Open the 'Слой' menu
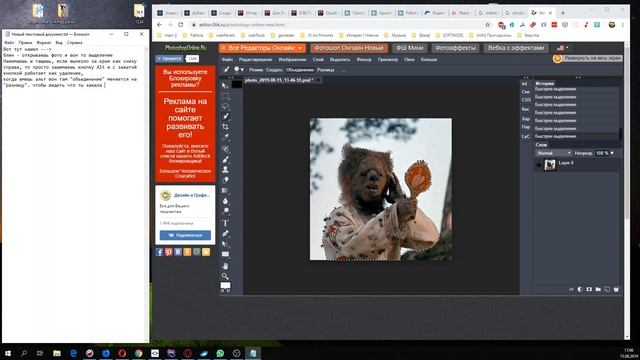Viewport: 640px width, 360px height. point(318,60)
